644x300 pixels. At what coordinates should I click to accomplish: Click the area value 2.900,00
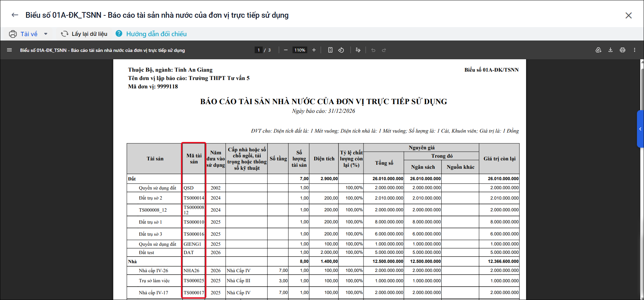tap(329, 179)
